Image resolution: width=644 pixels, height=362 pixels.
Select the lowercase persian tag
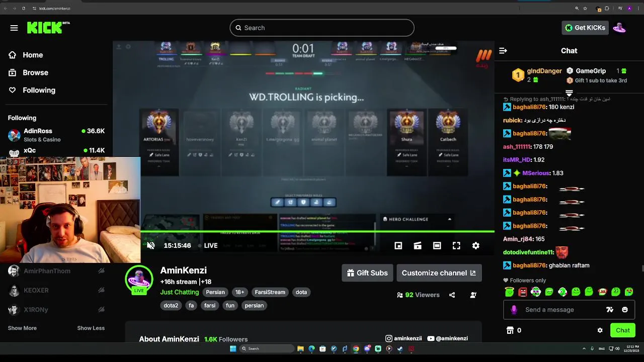point(254,305)
